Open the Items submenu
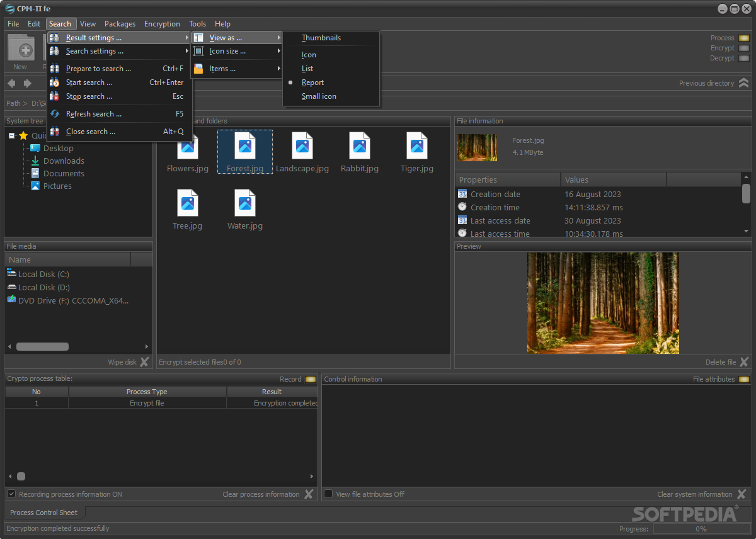Image resolution: width=756 pixels, height=539 pixels. pyautogui.click(x=237, y=69)
